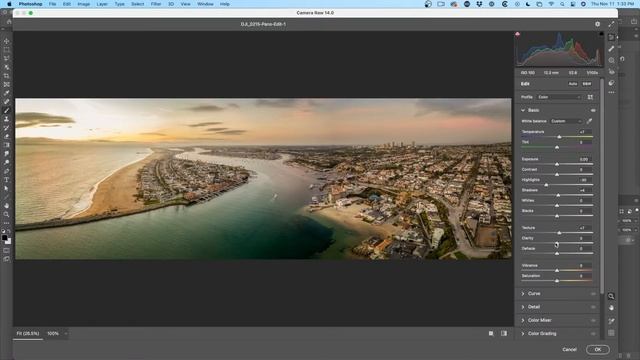Open the Layer menu

coord(102,4)
